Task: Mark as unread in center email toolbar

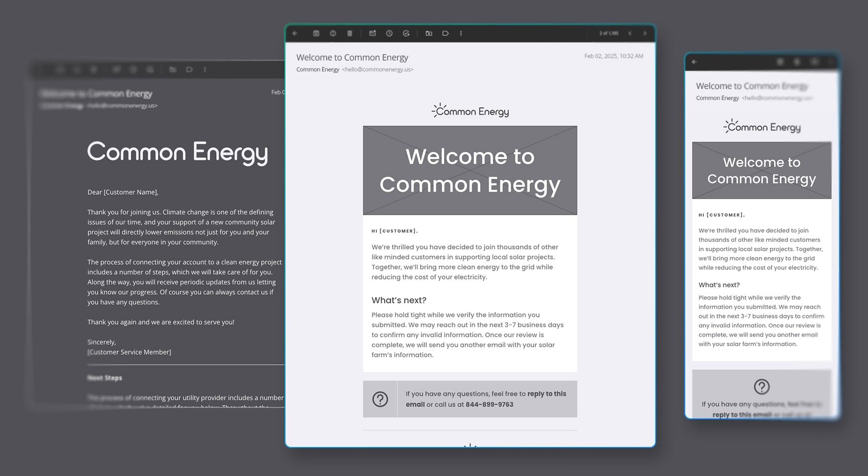Action: click(x=373, y=33)
